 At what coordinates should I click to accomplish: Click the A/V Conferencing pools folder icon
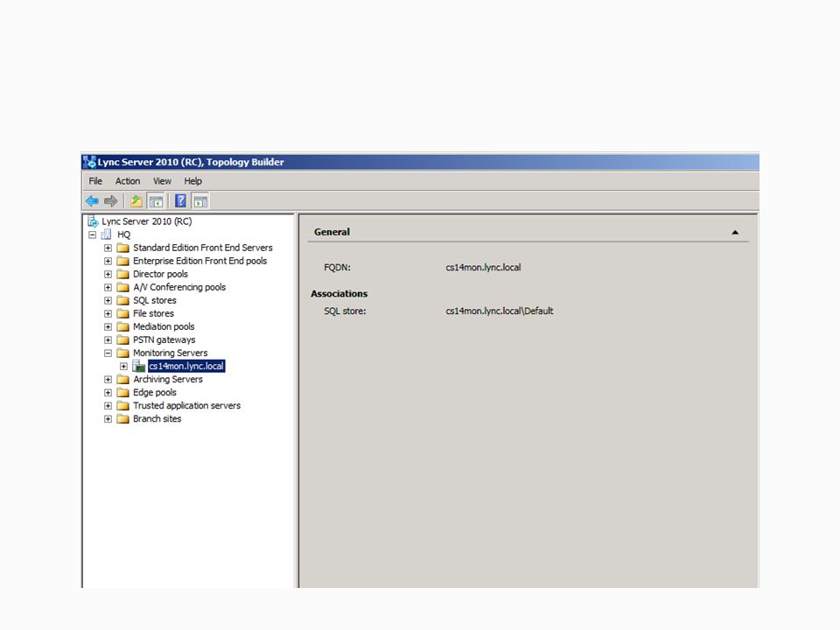[x=123, y=287]
